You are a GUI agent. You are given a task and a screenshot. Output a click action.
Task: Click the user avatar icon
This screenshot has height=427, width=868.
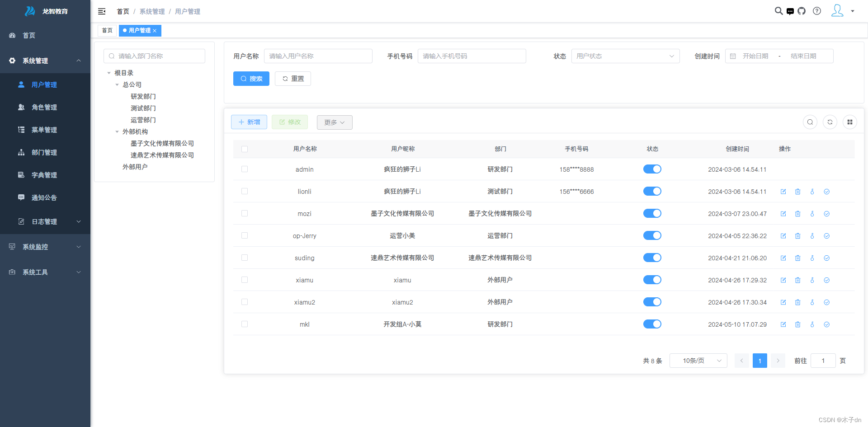(x=837, y=11)
